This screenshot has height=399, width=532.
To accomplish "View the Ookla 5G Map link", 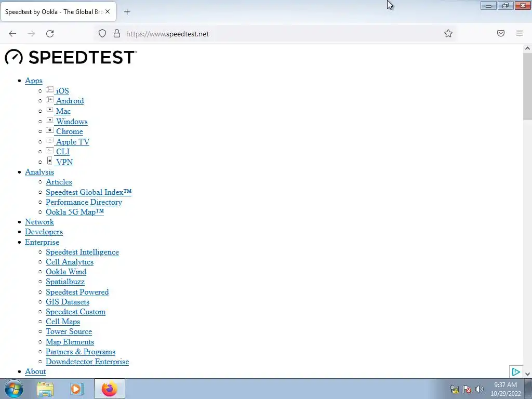I will click(75, 212).
